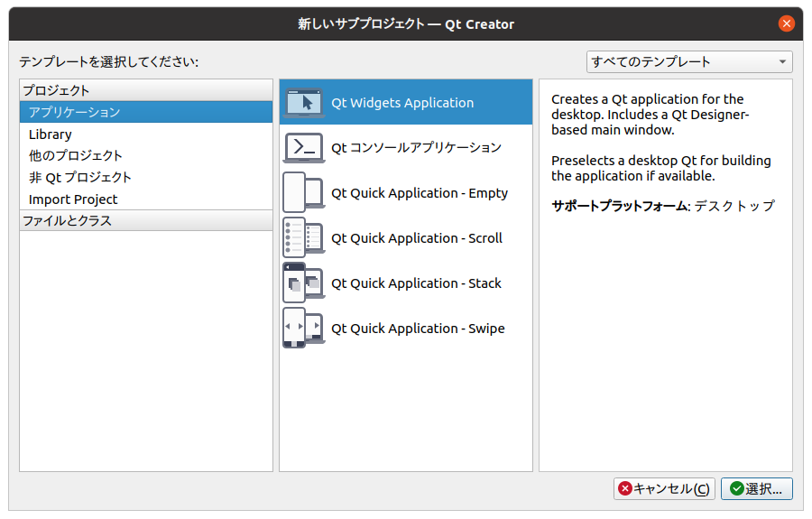Choose Qt Quick Application - Empty label
This screenshot has width=812, height=519.
(x=420, y=192)
